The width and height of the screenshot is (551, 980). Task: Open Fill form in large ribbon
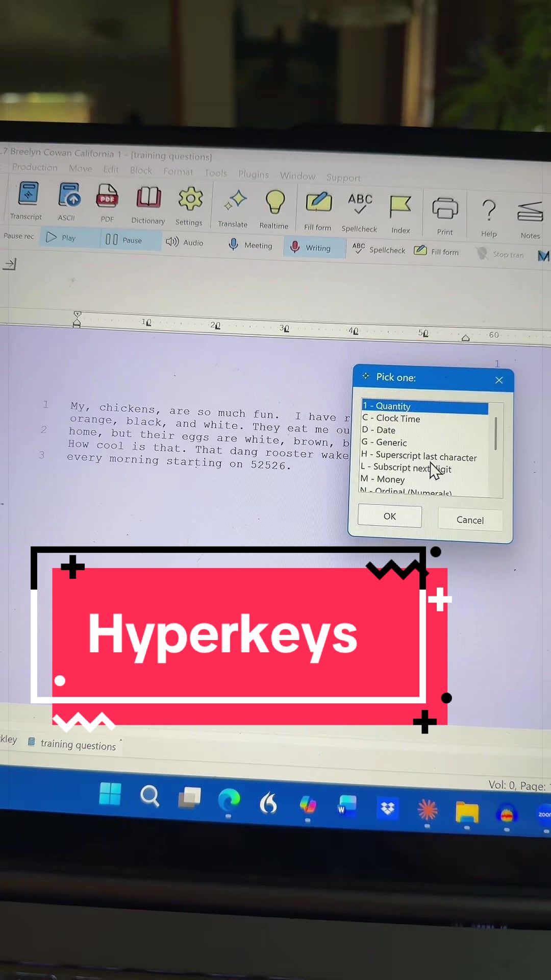click(318, 211)
